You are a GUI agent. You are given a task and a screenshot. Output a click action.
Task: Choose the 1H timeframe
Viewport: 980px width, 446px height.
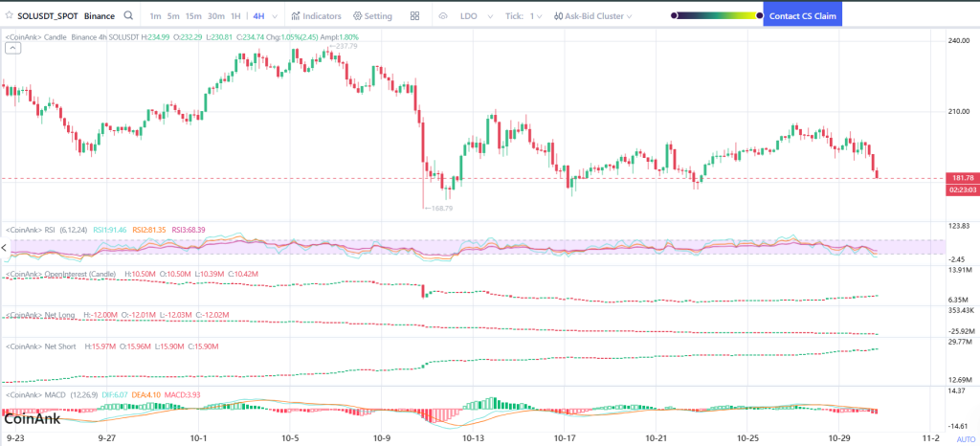coord(235,16)
